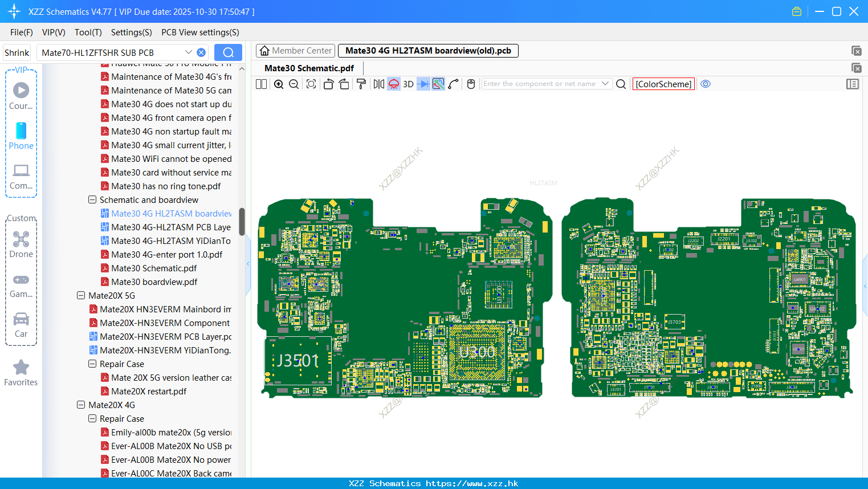Select the Game console category icon
Image resolution: width=868 pixels, height=489 pixels.
tap(21, 286)
